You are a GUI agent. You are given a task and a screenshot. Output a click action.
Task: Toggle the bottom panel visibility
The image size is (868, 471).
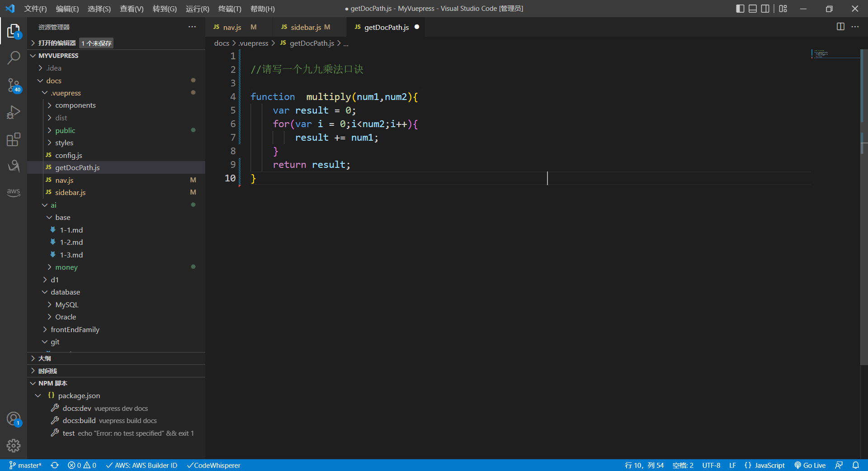tap(753, 9)
